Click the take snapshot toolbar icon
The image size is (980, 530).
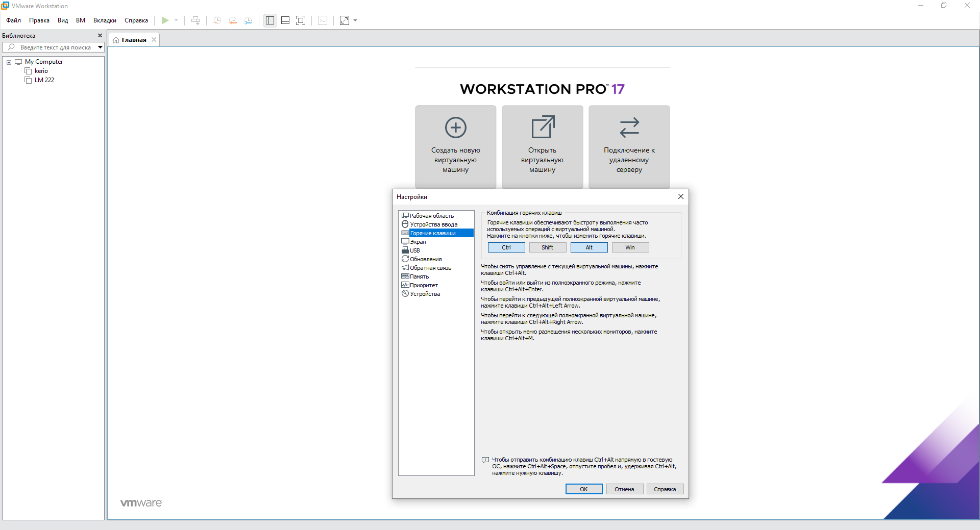[x=217, y=20]
